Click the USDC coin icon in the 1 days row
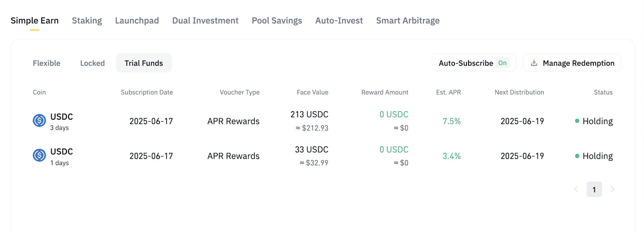This screenshot has width=644, height=232. point(39,155)
